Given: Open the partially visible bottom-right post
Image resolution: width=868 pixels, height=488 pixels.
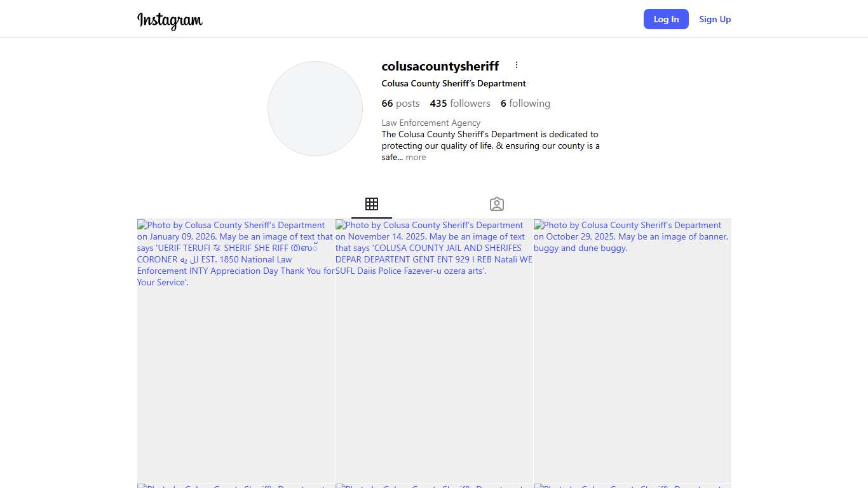Looking at the screenshot, I should (x=632, y=486).
